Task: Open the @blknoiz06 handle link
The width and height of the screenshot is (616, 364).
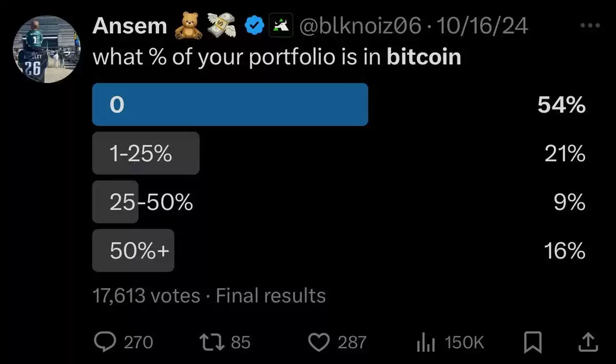Action: [x=359, y=27]
